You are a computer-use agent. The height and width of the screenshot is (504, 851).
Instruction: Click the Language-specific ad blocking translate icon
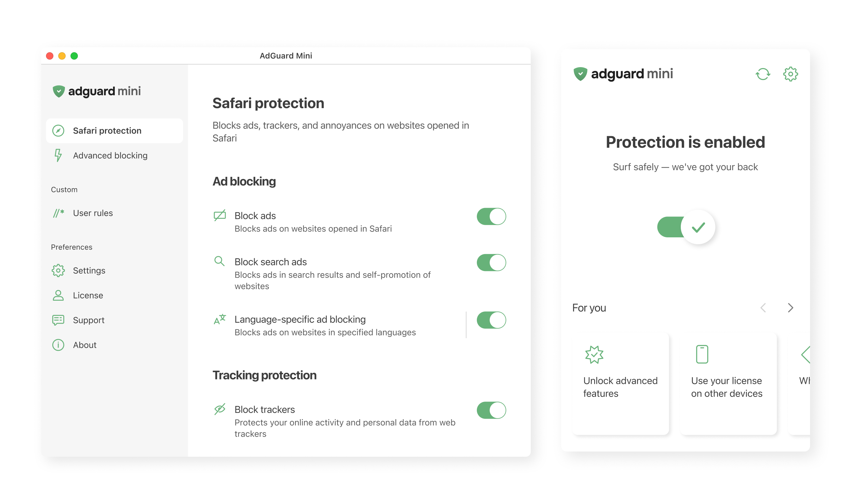coord(220,319)
